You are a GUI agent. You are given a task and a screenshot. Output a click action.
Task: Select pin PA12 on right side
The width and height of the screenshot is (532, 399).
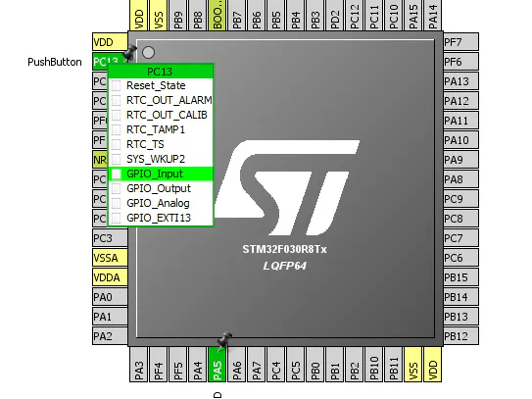pos(460,101)
